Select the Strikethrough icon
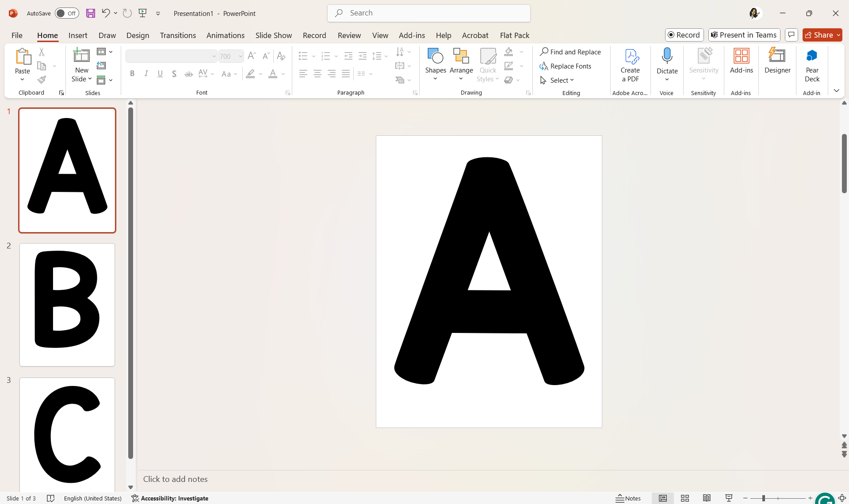Viewport: 849px width, 504px height. [x=189, y=73]
